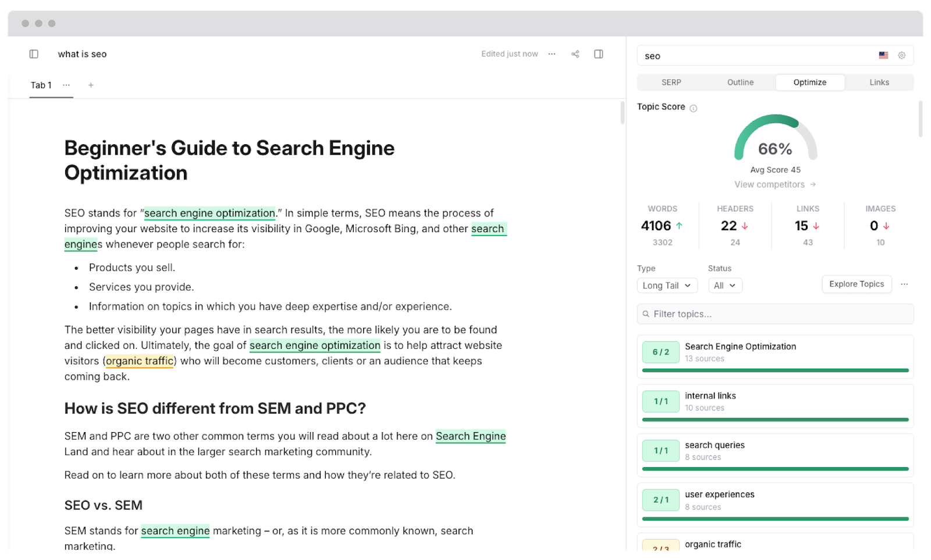The height and width of the screenshot is (560, 931).
Task: Open the Status filter dropdown showing All
Action: [x=724, y=285]
